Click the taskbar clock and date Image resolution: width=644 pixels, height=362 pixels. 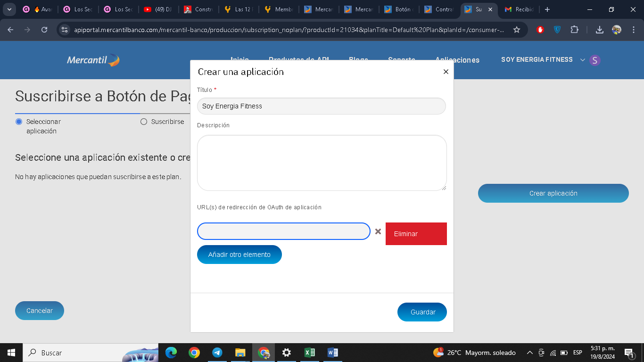[603, 353]
